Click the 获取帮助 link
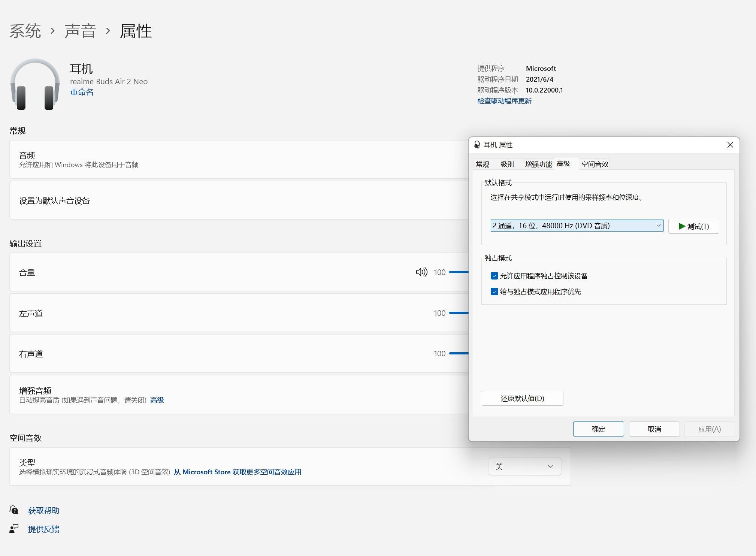The height and width of the screenshot is (556, 756). (43, 511)
